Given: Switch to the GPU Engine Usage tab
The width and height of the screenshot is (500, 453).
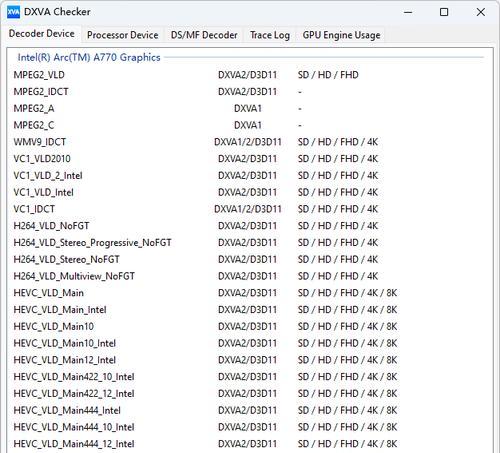Looking at the screenshot, I should [x=341, y=35].
